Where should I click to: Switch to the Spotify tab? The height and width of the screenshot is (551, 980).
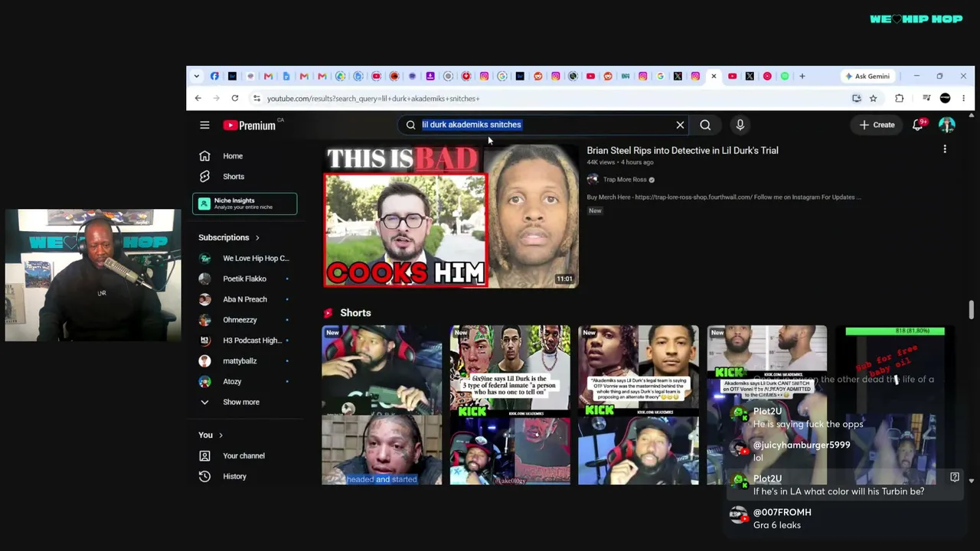(x=785, y=76)
